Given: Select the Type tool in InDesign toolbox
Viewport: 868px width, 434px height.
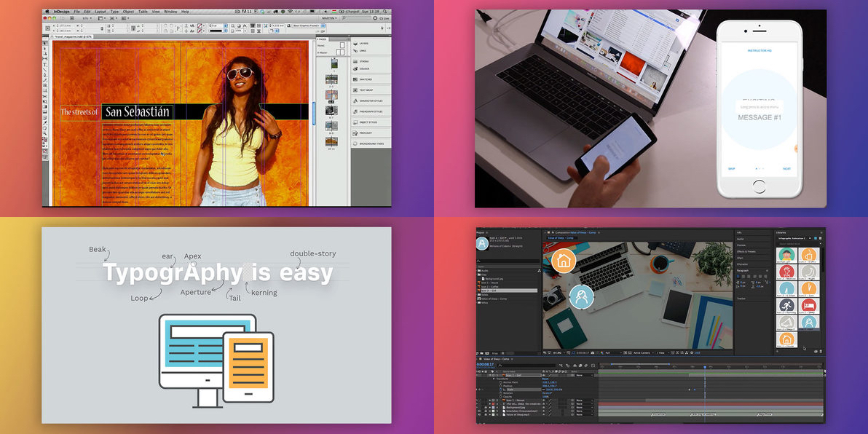Looking at the screenshot, I should coord(45,65).
